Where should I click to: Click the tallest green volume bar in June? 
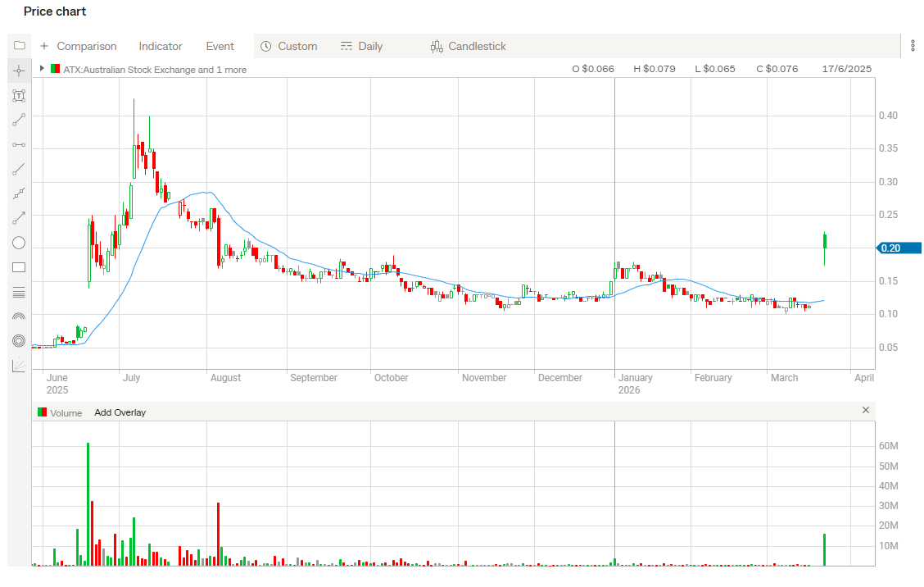pyautogui.click(x=88, y=504)
